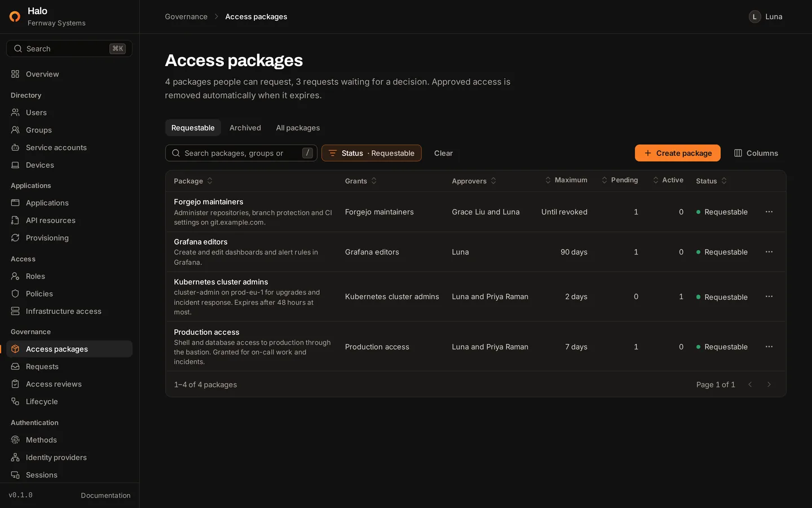Open row actions for Grafana editors

click(769, 252)
